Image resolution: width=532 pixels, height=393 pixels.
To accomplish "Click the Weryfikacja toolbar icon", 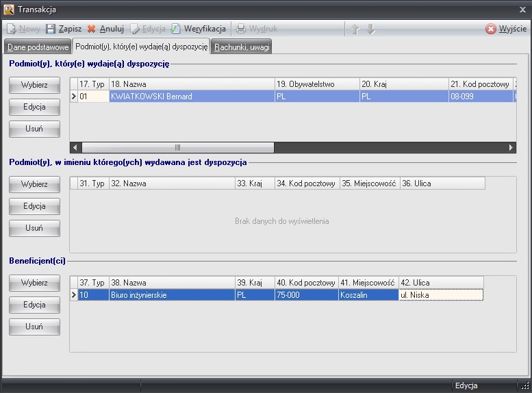I will pyautogui.click(x=176, y=29).
